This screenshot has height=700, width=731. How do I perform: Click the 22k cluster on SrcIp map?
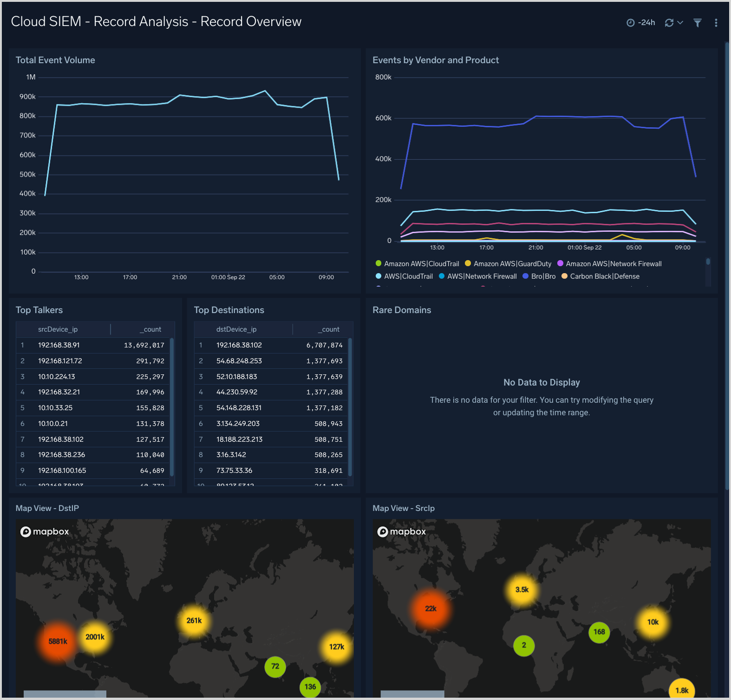[x=431, y=608]
